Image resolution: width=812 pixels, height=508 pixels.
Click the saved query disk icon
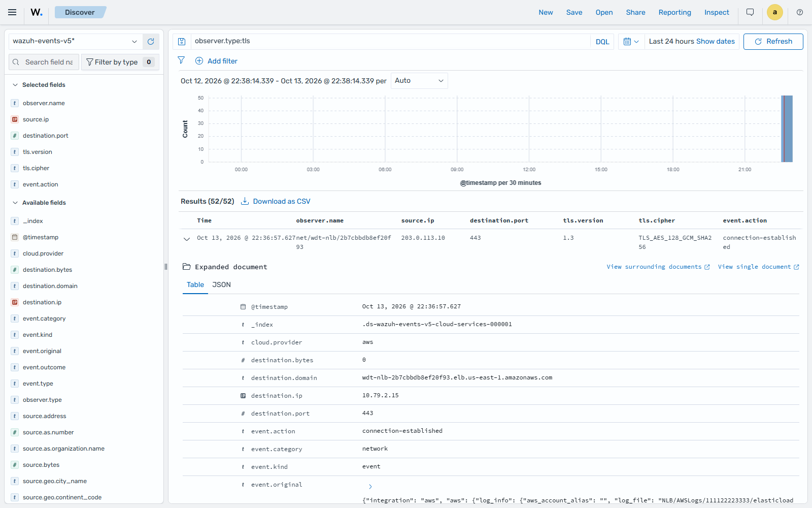tap(182, 42)
